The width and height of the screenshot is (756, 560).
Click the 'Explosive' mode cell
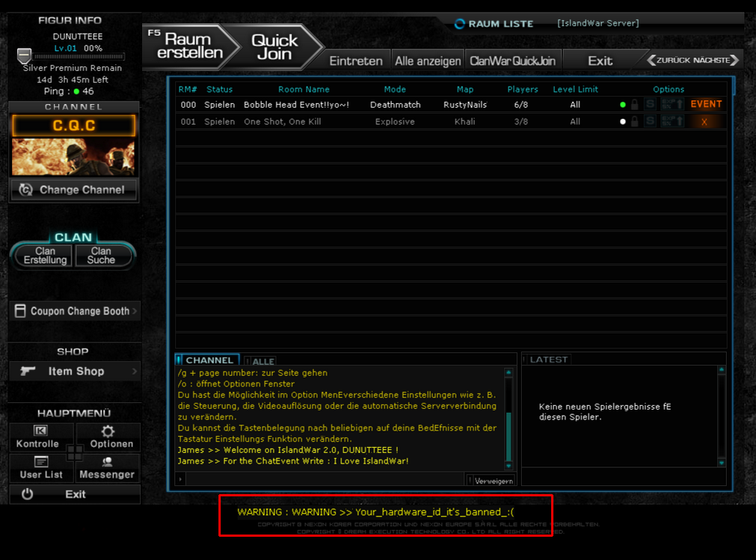[395, 121]
